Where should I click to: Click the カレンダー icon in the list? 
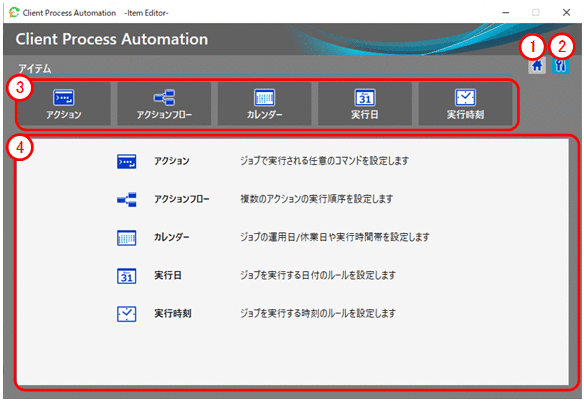(x=127, y=238)
